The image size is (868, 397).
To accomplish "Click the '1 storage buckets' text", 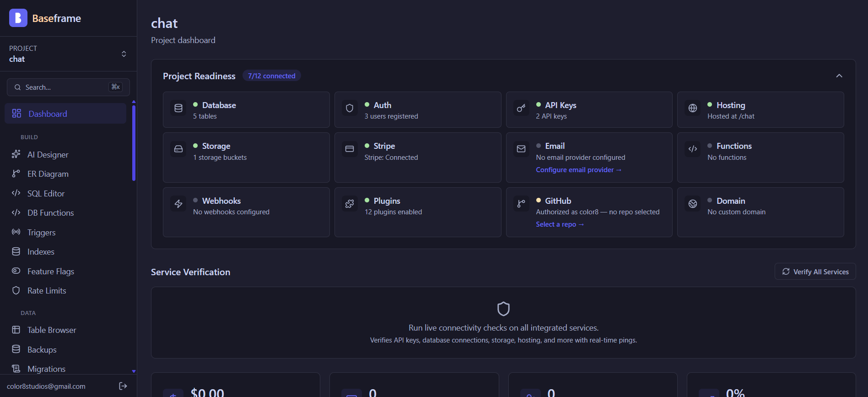I will (x=220, y=158).
